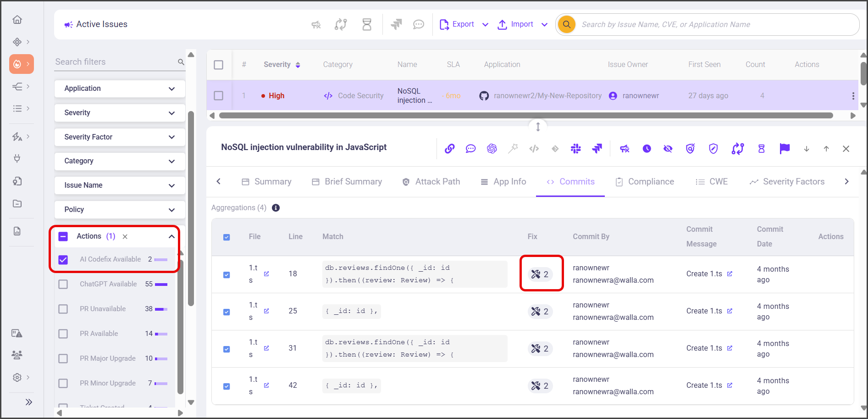
Task: Click the Import button
Action: pos(516,24)
